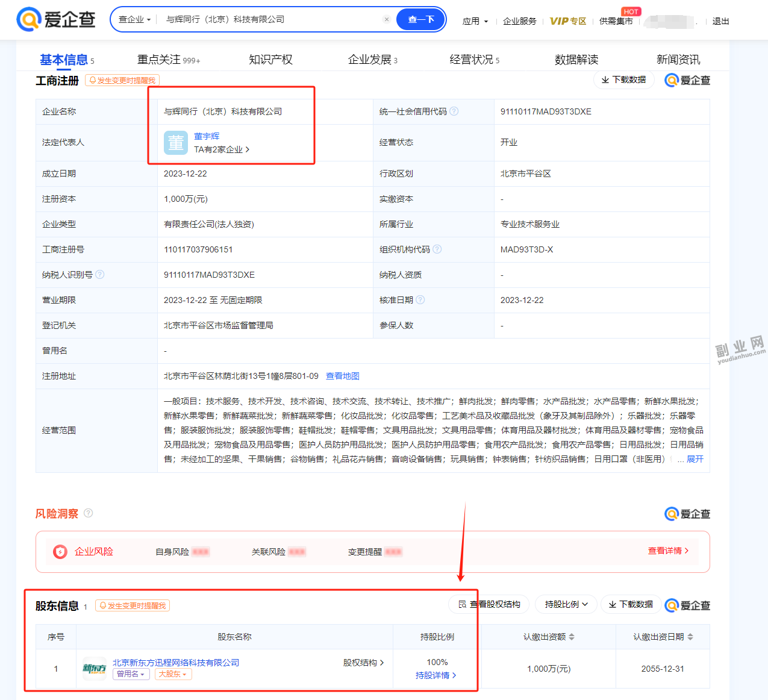Click the 企业风险 label

coord(94,551)
